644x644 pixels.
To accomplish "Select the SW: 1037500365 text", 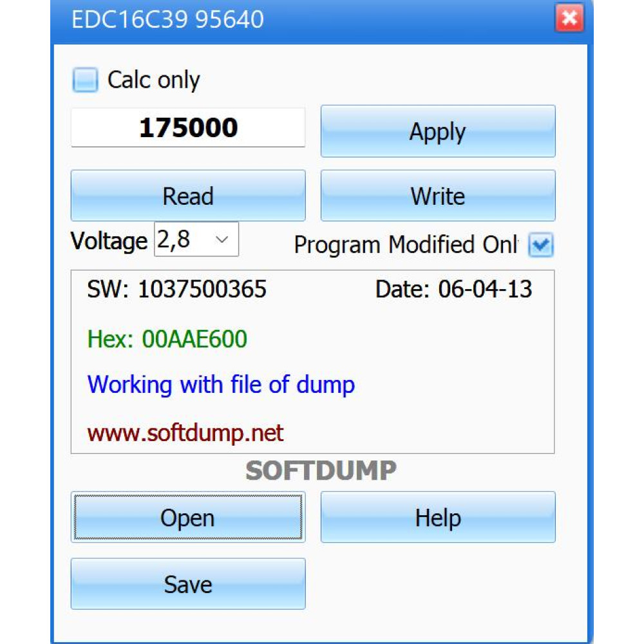I will click(x=176, y=289).
